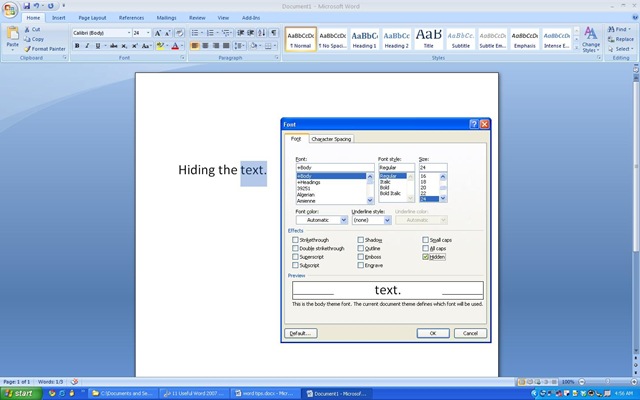Viewport: 640px width, 400px height.
Task: Click Find in Editing group
Action: pyautogui.click(x=619, y=29)
